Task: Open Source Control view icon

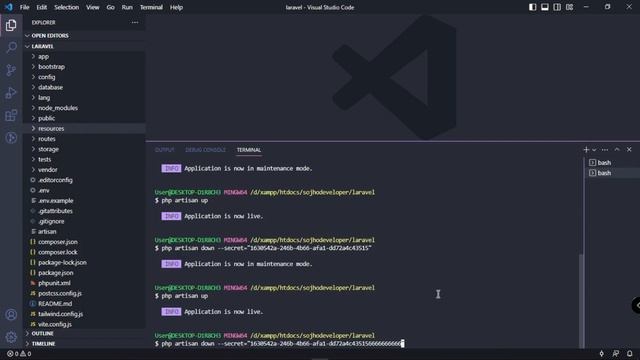Action: [11, 70]
